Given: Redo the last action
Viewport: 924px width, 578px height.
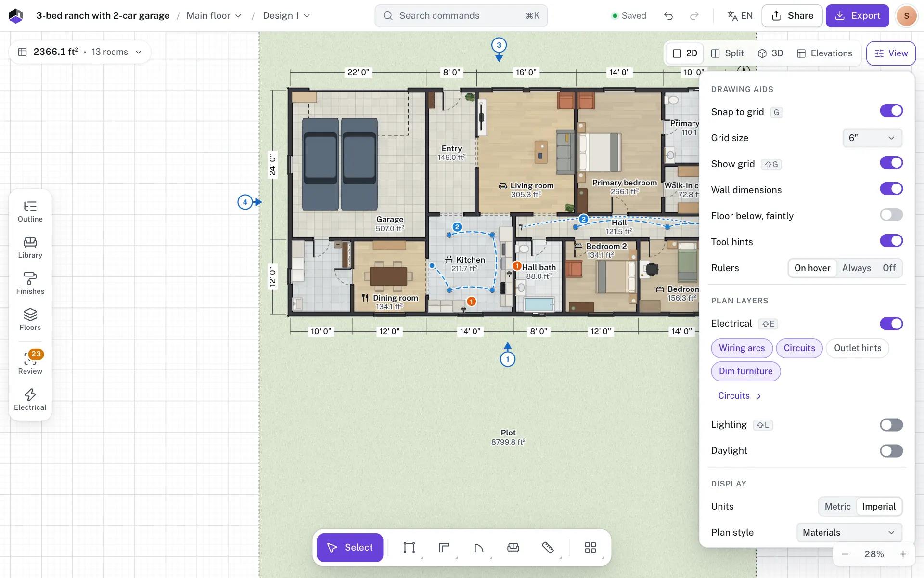Looking at the screenshot, I should (694, 16).
